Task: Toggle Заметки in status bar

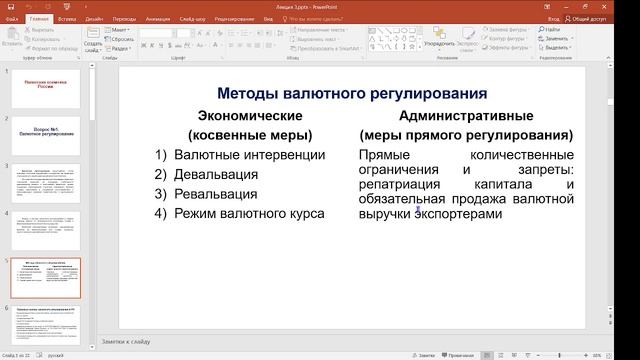Action: tap(423, 356)
